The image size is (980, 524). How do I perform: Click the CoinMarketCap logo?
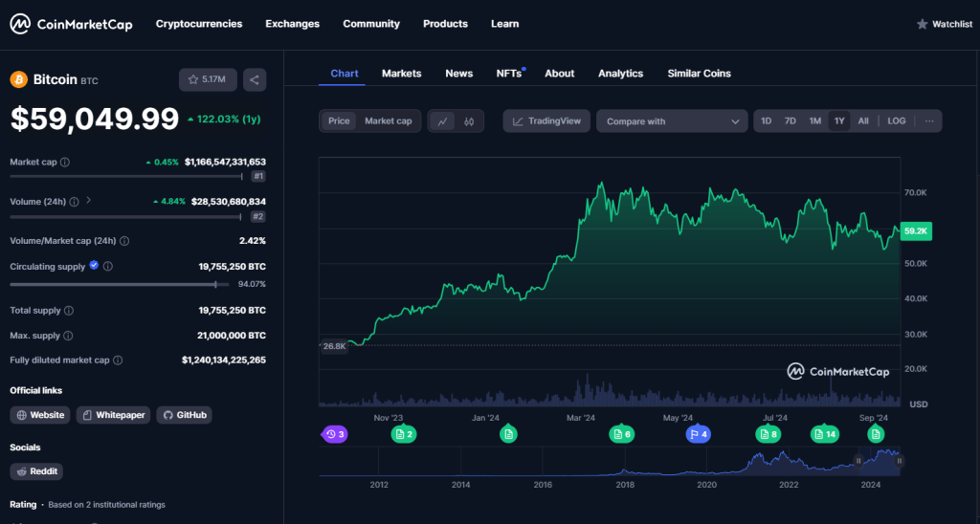pos(71,24)
